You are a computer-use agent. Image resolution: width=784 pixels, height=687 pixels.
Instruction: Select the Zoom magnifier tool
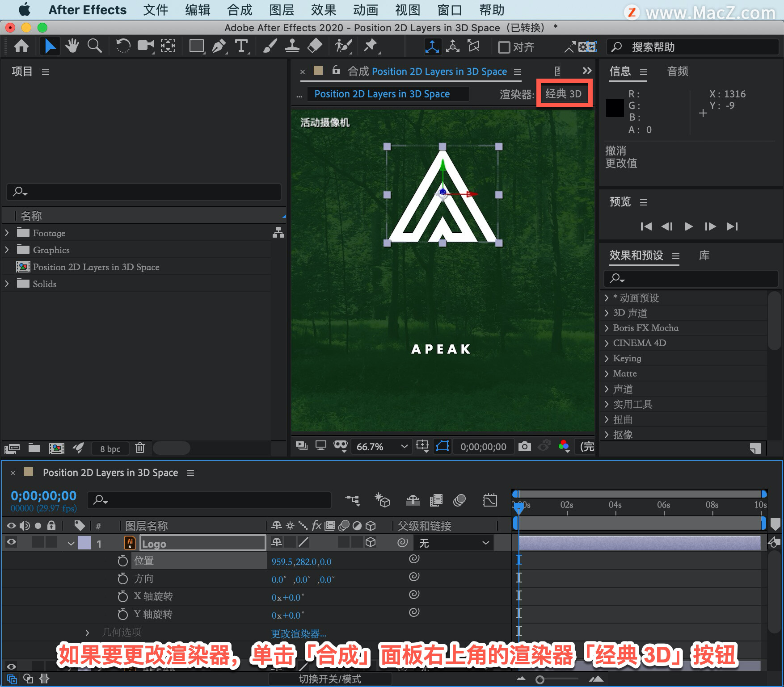coord(94,46)
